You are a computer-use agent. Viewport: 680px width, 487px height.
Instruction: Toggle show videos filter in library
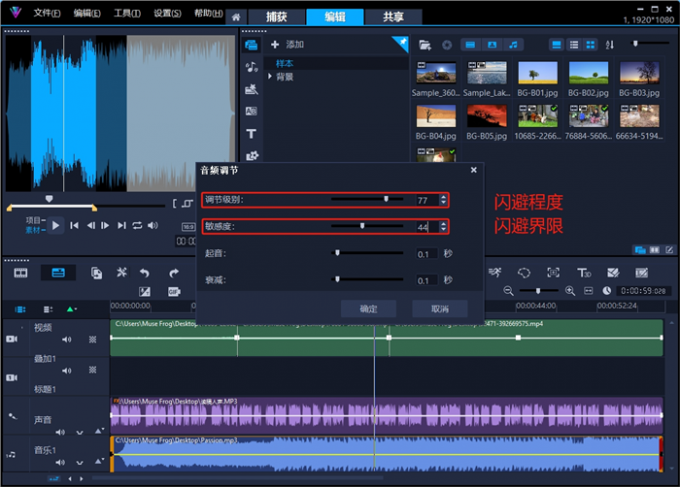(x=470, y=45)
